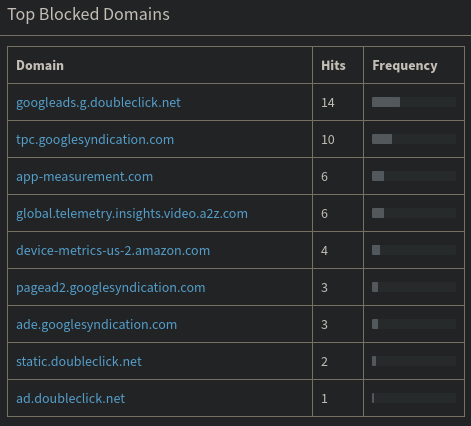471x426 pixels.
Task: Click the 14 hits cell
Action: coord(338,102)
